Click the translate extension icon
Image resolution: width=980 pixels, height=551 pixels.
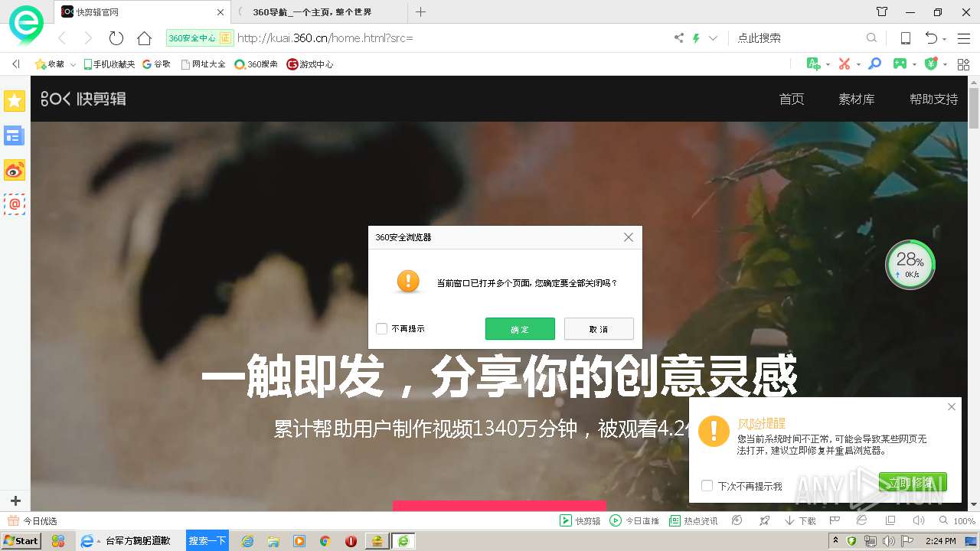pos(814,64)
